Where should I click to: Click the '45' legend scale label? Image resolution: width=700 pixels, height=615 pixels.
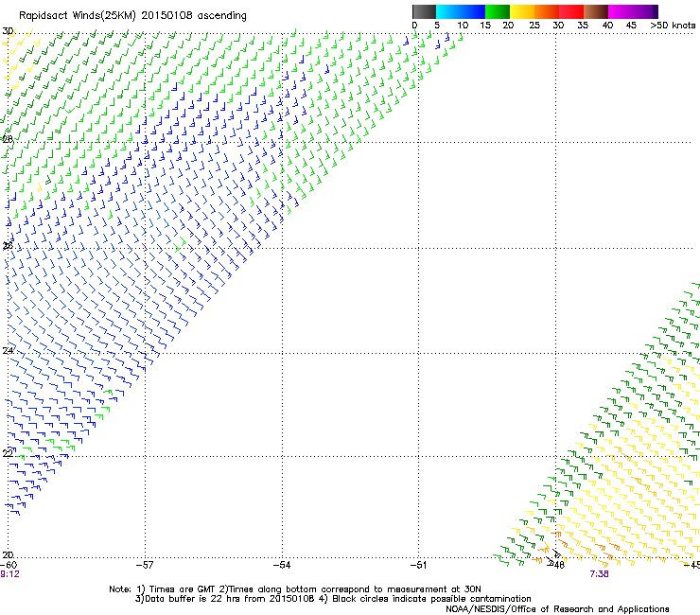pyautogui.click(x=631, y=26)
